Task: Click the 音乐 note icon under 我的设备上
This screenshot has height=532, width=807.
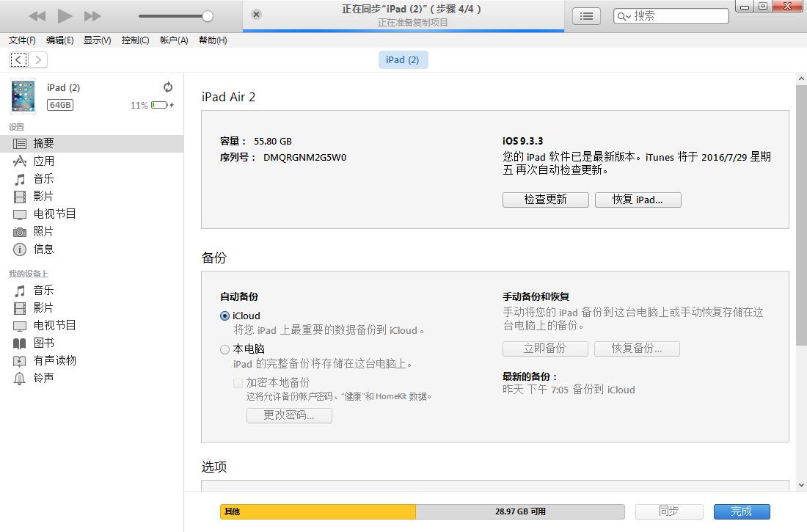Action: click(x=20, y=291)
